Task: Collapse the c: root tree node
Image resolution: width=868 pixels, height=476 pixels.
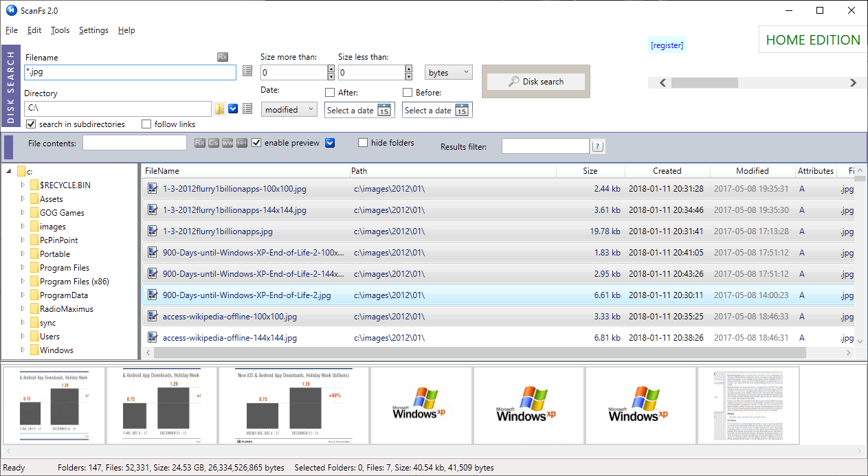Action: tap(9, 172)
